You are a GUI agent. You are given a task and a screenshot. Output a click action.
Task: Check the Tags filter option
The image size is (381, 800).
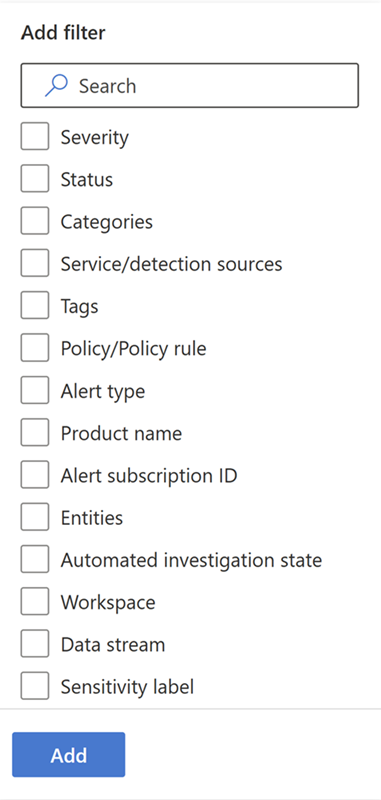tap(35, 306)
